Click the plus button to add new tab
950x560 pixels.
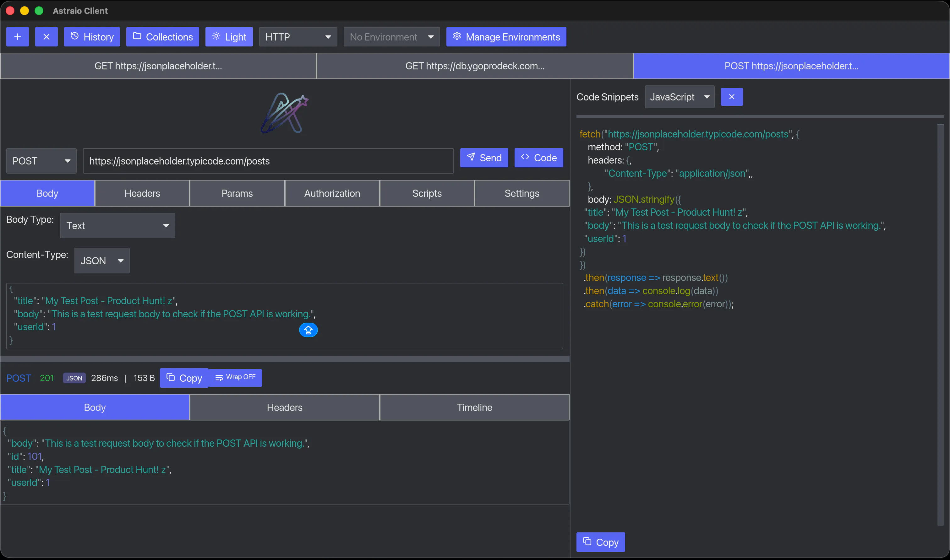click(17, 37)
